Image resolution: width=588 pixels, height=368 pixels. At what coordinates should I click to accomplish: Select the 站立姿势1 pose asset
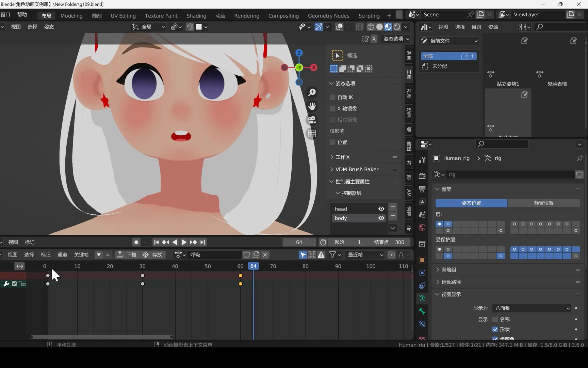pyautogui.click(x=508, y=62)
